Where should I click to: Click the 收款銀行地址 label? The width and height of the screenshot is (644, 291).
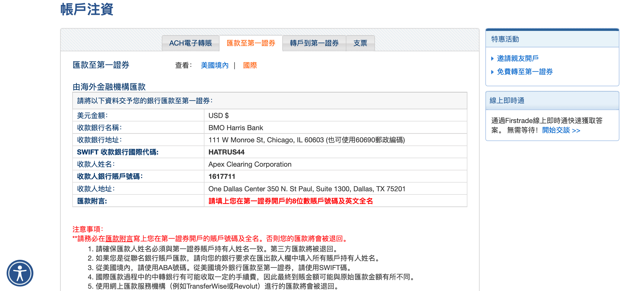[x=100, y=140]
